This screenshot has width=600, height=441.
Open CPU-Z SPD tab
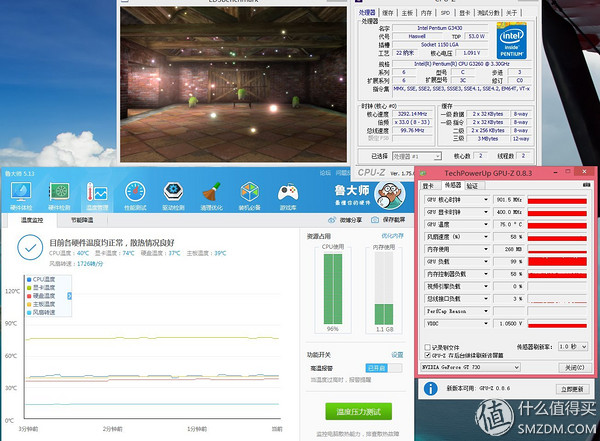point(445,13)
